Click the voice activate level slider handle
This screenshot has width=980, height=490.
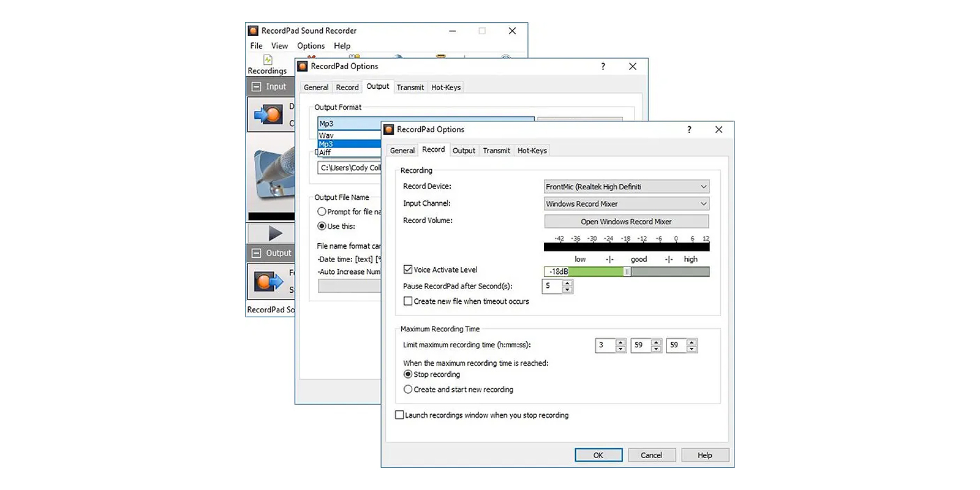[x=627, y=272]
